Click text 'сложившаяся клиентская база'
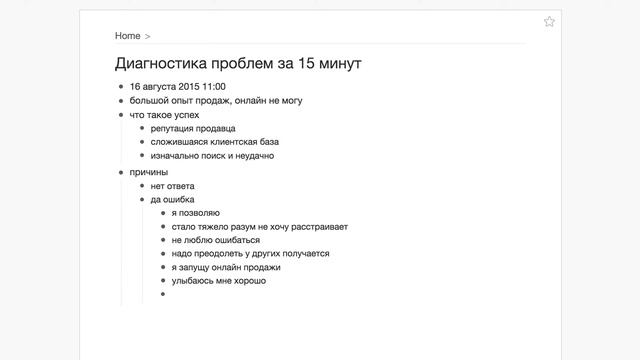The image size is (640, 360). [215, 142]
